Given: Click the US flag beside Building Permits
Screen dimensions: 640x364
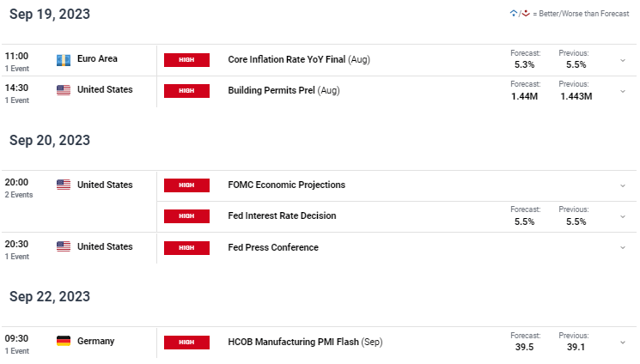Looking at the screenshot, I should [64, 90].
